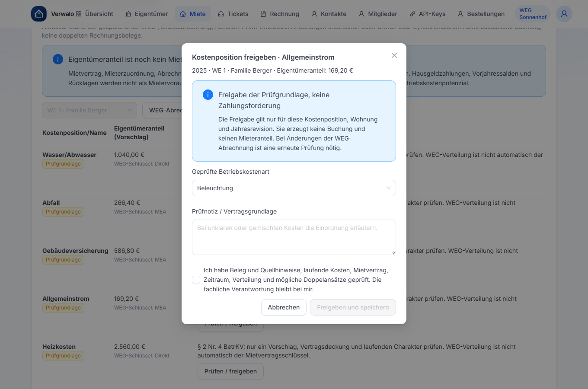
Task: Close the Kostenposition freigeben dialog
Action: point(394,55)
